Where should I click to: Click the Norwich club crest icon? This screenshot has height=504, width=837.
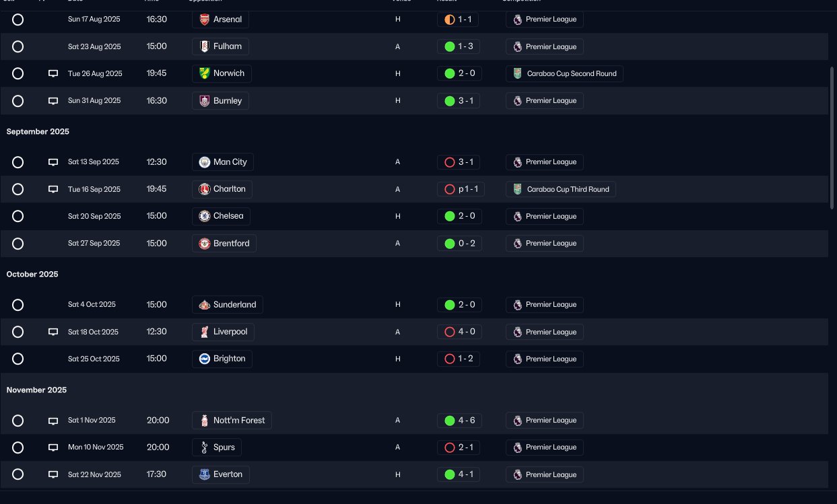[x=205, y=73]
